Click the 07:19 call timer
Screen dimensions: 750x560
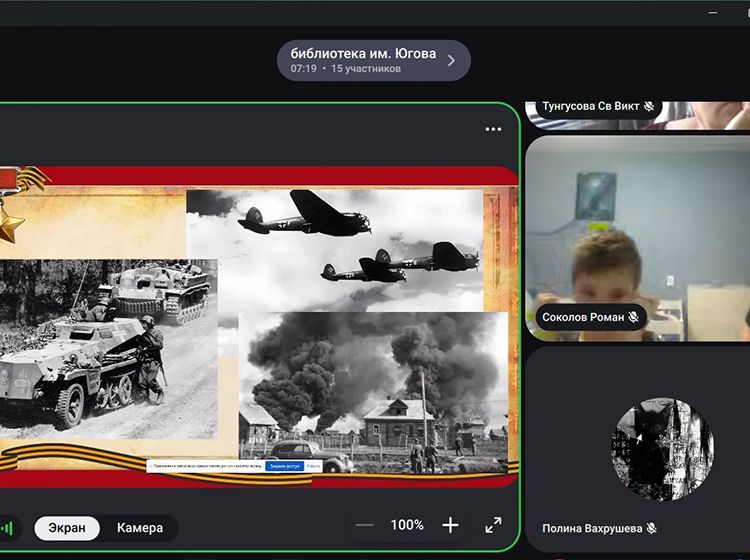pos(304,68)
